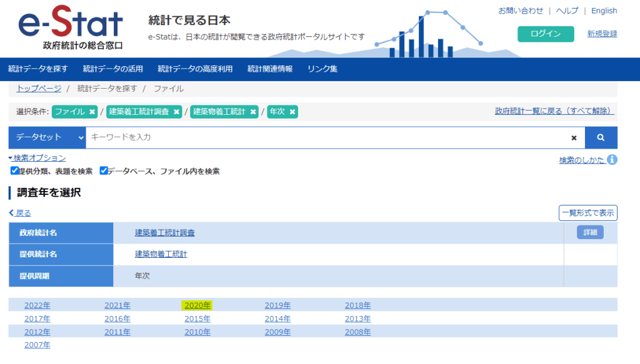Remove the 年次 filter tag
640x364 pixels.
click(x=292, y=112)
